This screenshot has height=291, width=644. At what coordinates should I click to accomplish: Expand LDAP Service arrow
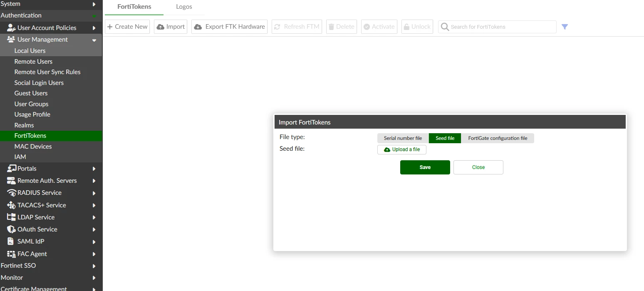(94, 217)
